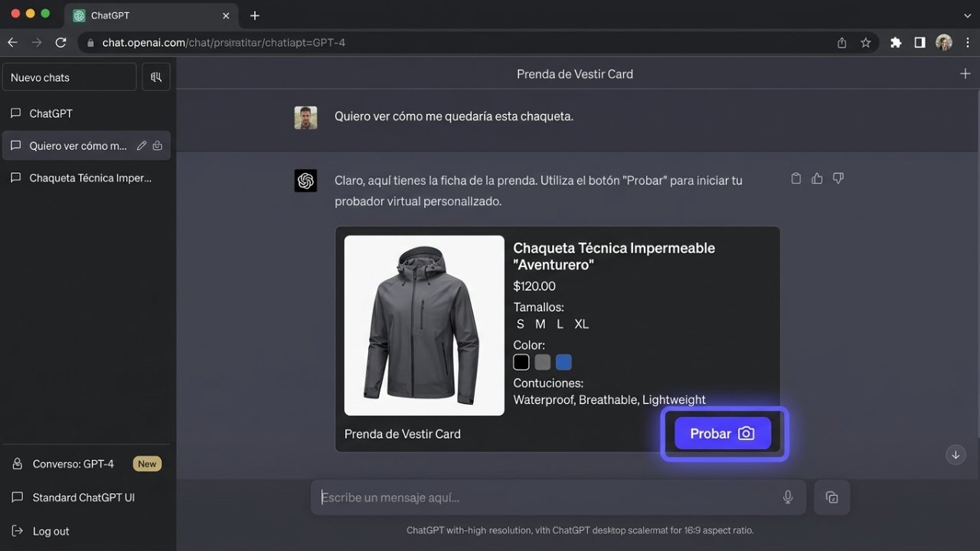Click the "Prenda de Vestir Card" header title

575,73
